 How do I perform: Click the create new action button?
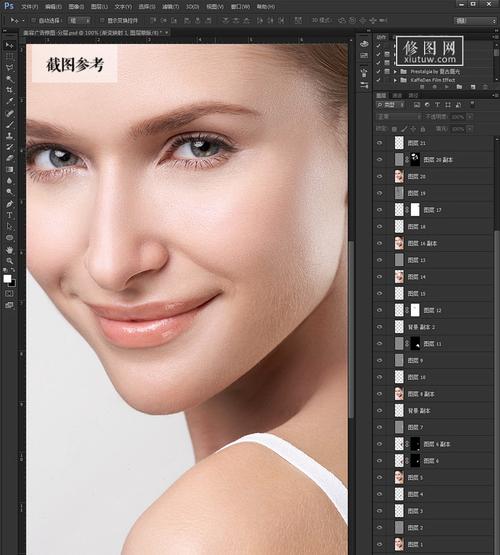(473, 87)
